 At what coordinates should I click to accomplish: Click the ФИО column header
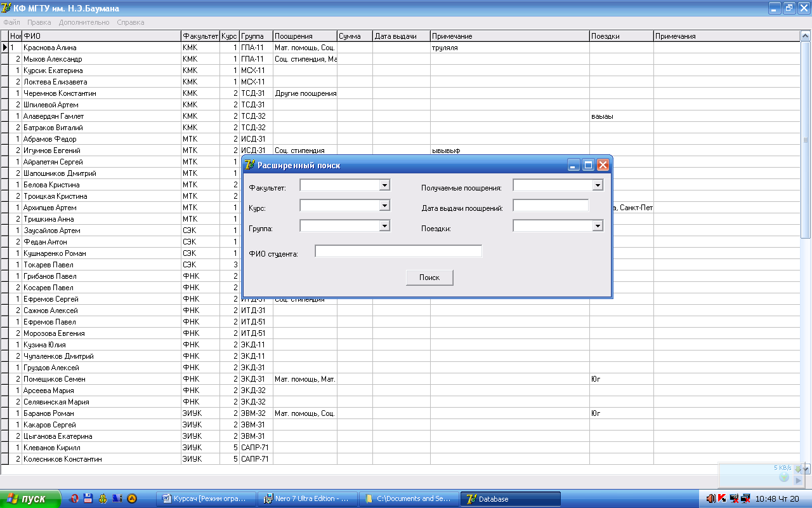coord(101,36)
